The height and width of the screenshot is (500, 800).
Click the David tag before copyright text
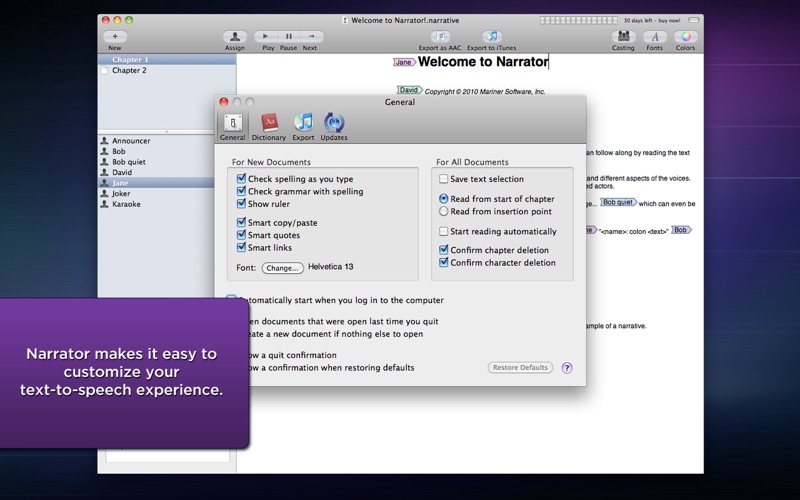pos(410,90)
